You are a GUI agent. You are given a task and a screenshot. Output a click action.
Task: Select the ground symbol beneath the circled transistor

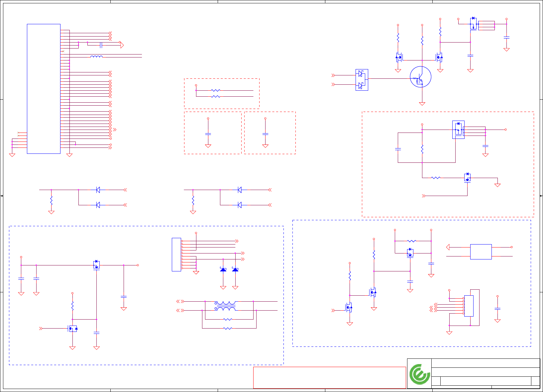pyautogui.click(x=422, y=104)
